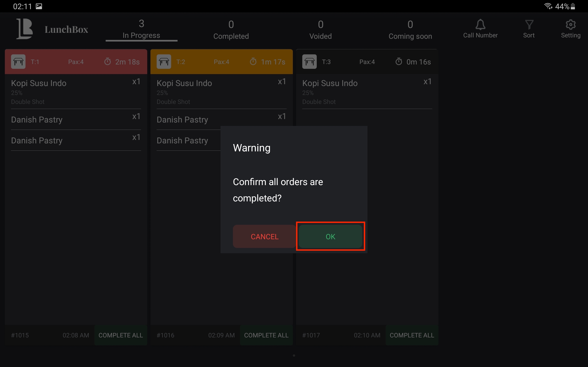Screen dimensions: 588x367
Task: Tap the Call Number bell icon
Action: [480, 25]
